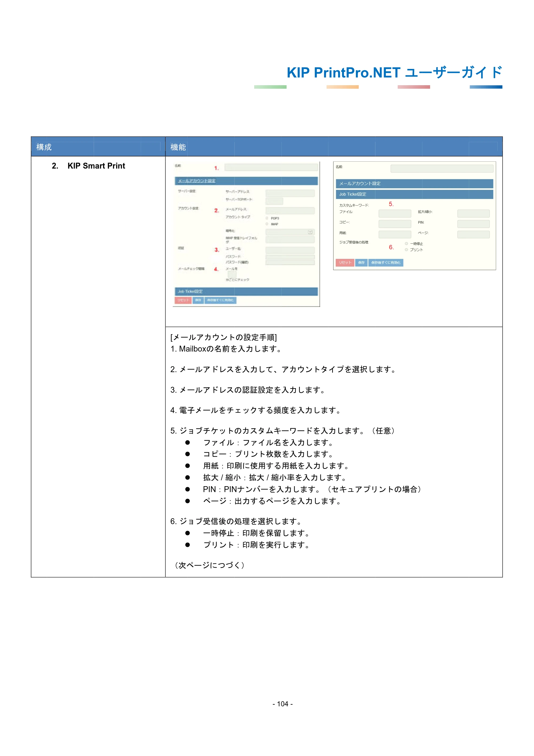534x756 pixels.
Task: Click the 機能 table column header
Action: click(178, 147)
